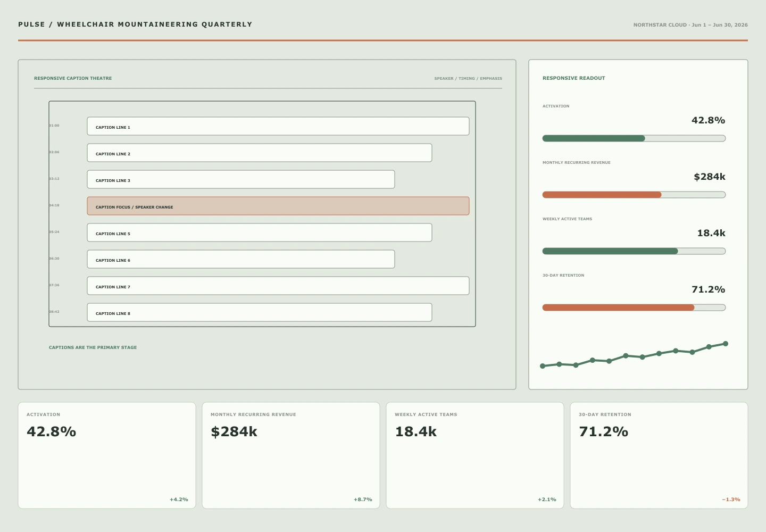Click the 'Speaker / Timing / Emphasis' label
Viewport: 766px width, 532px height.
468,79
